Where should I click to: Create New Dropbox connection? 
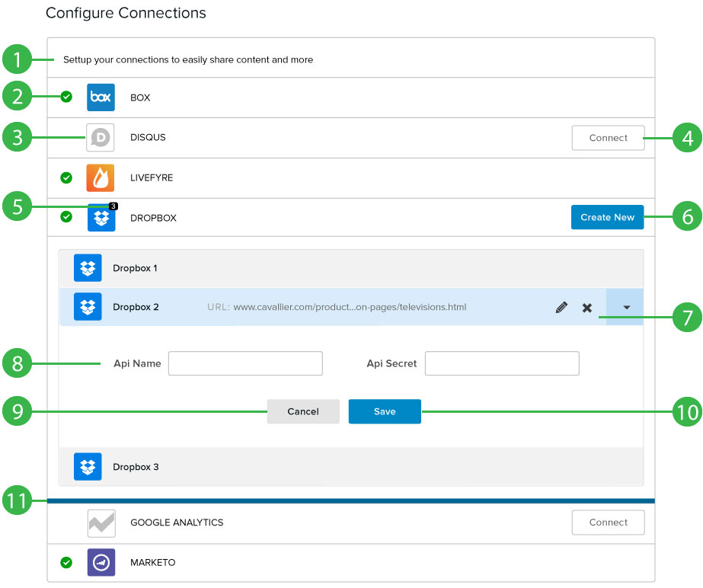click(x=607, y=217)
